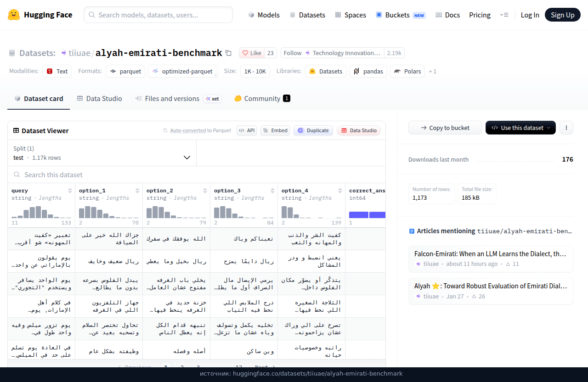Image resolution: width=588 pixels, height=382 pixels.
Task: Go to Spaces in top navigation
Action: 351,15
